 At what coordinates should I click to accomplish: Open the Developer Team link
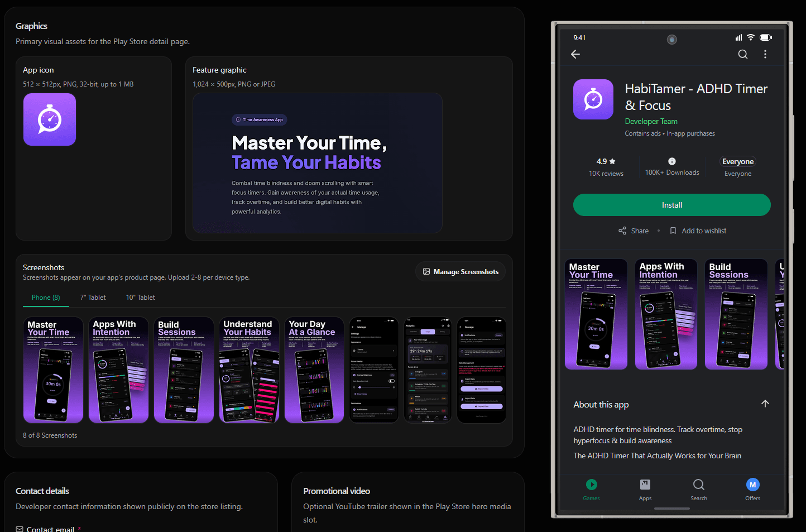click(651, 121)
